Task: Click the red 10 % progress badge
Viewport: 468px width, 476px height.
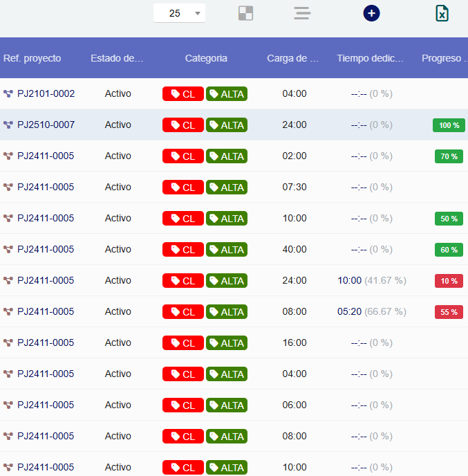Action: pyautogui.click(x=449, y=281)
